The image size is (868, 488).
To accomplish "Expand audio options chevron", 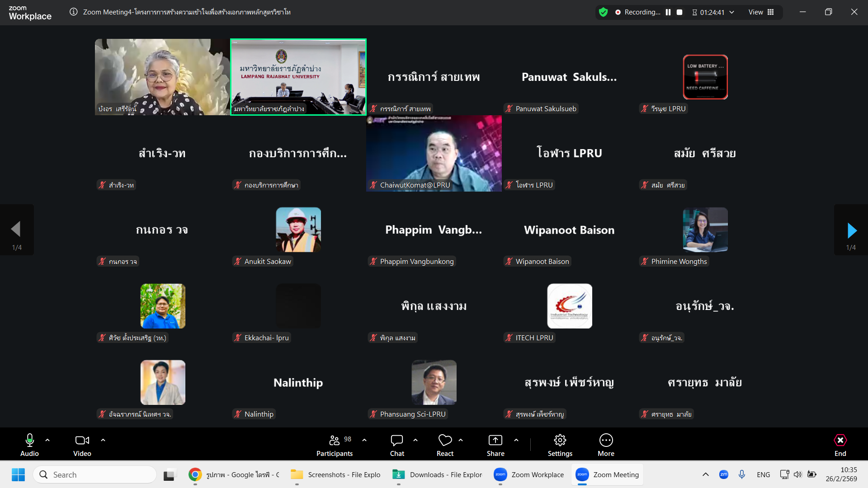I will [47, 440].
